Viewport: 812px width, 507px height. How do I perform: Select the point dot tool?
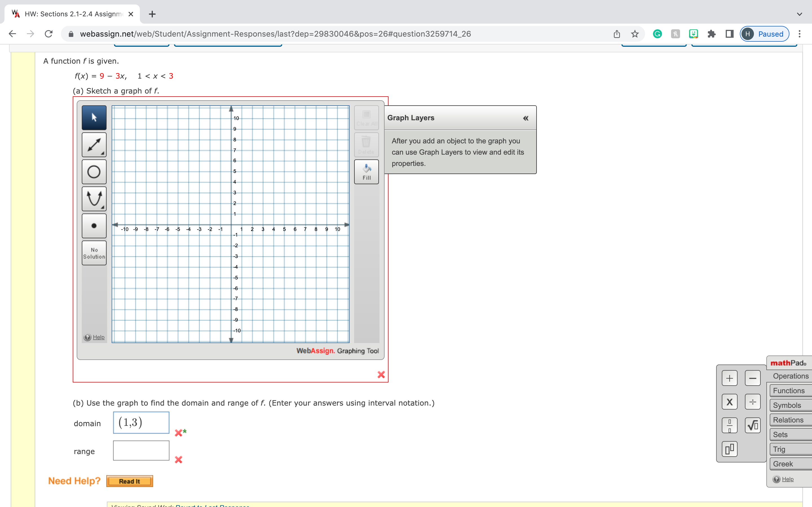pos(94,226)
